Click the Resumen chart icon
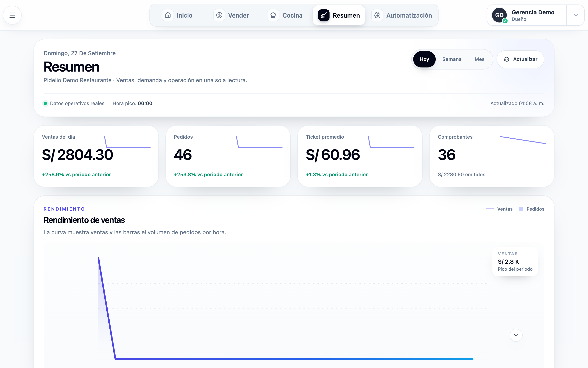 pos(324,15)
